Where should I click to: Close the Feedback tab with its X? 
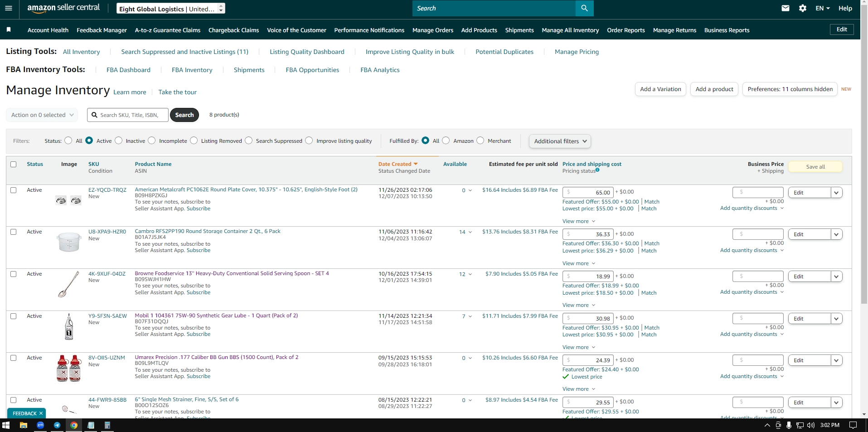point(41,413)
